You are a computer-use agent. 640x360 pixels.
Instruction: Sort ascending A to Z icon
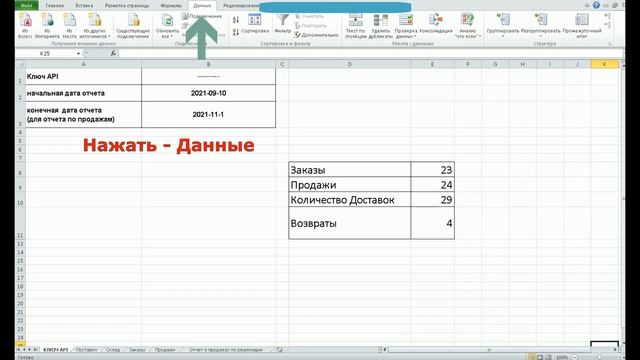coord(236,20)
